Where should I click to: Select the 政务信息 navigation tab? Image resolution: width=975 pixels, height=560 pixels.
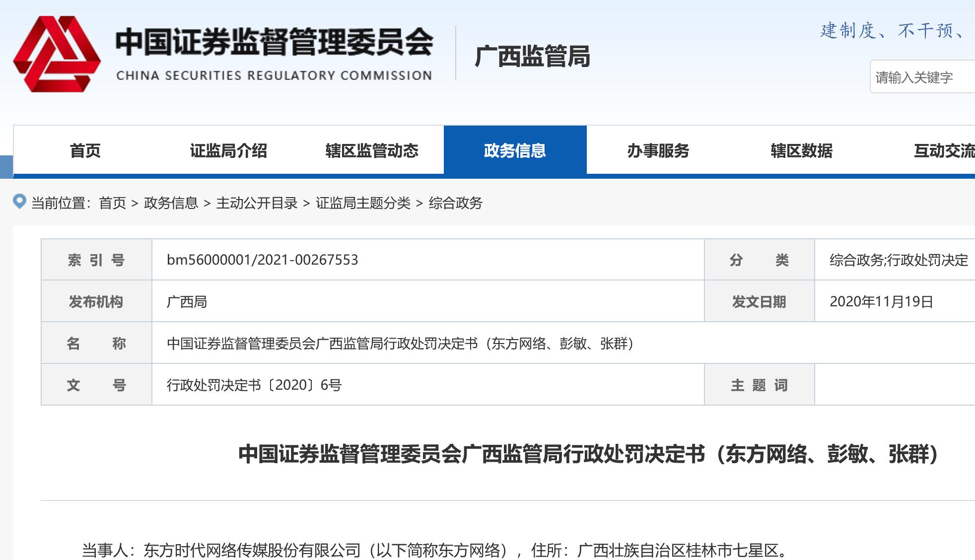click(x=515, y=150)
